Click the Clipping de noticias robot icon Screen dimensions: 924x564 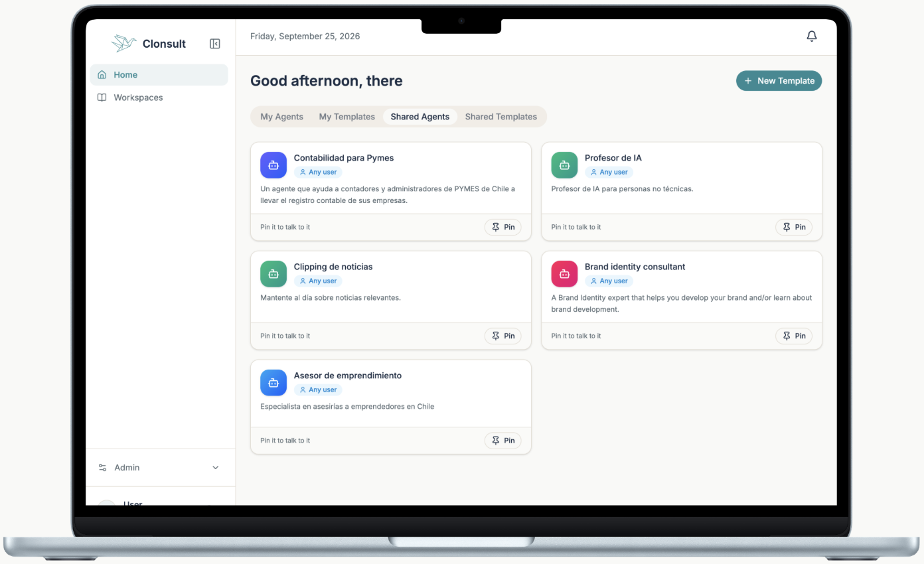(x=273, y=274)
